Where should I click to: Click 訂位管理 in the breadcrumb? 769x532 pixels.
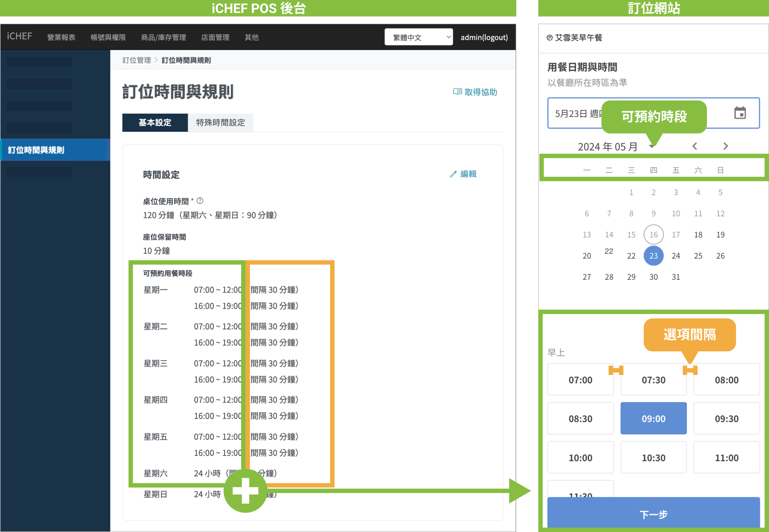pyautogui.click(x=136, y=60)
